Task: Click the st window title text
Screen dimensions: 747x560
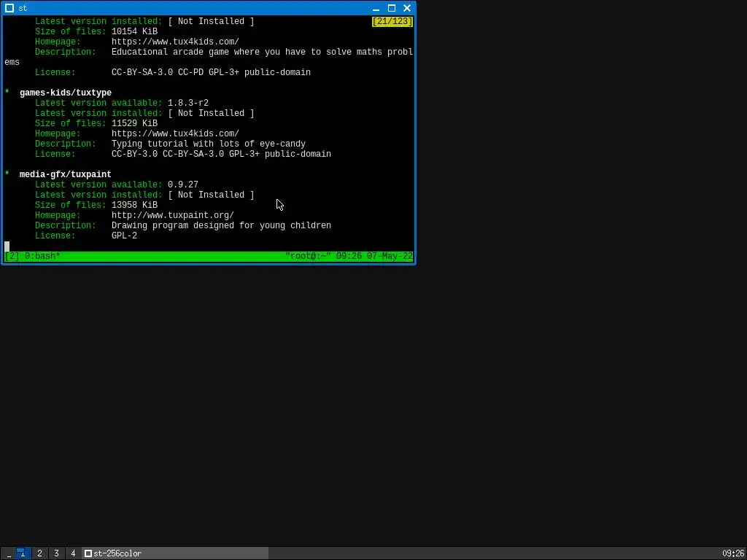Action: point(23,8)
